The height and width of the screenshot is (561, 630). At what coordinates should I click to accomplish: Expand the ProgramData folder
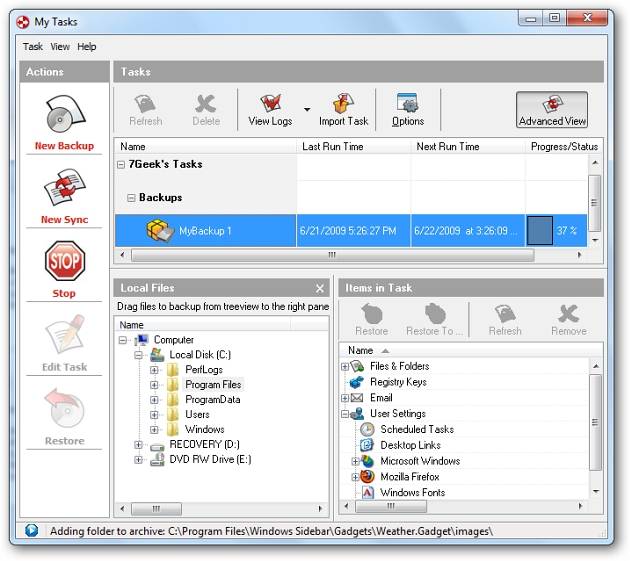pos(154,400)
